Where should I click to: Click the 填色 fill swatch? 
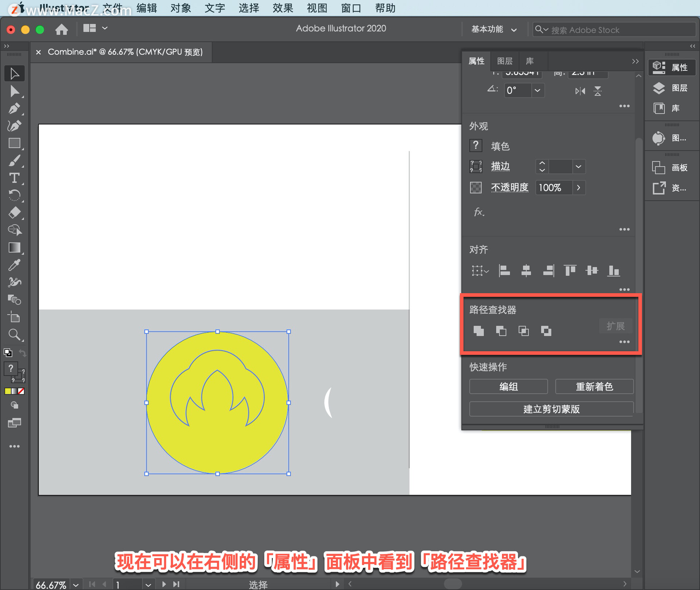tap(476, 146)
